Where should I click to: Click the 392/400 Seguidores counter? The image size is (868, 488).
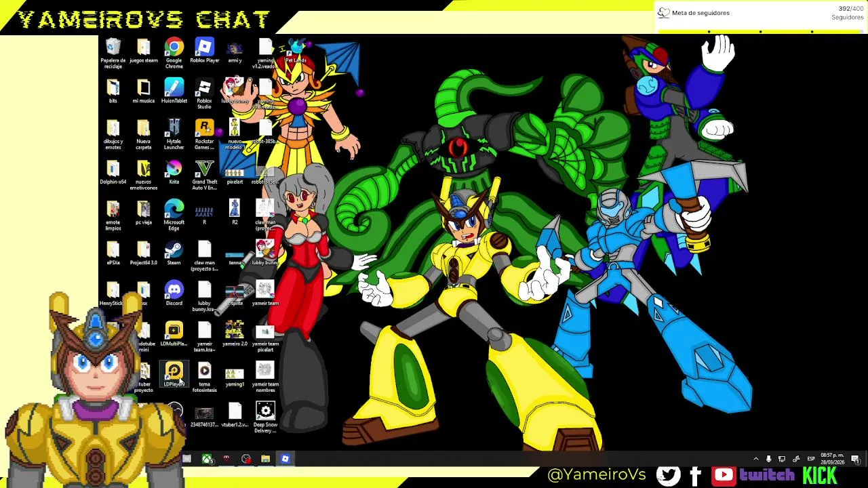[x=848, y=13]
